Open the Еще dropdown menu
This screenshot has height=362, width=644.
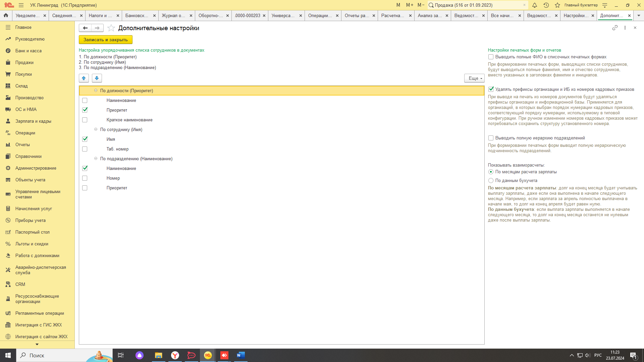point(474,78)
